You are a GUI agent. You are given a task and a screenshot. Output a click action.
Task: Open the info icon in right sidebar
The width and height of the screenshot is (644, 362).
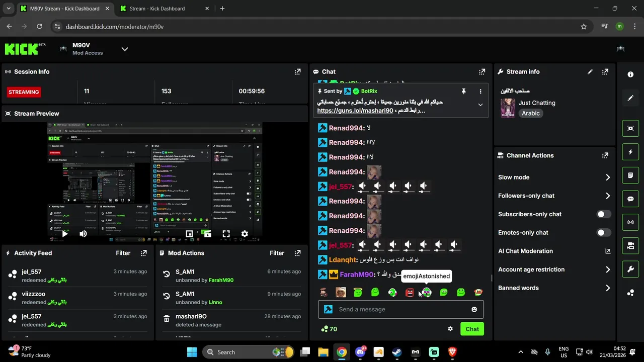[630, 74]
